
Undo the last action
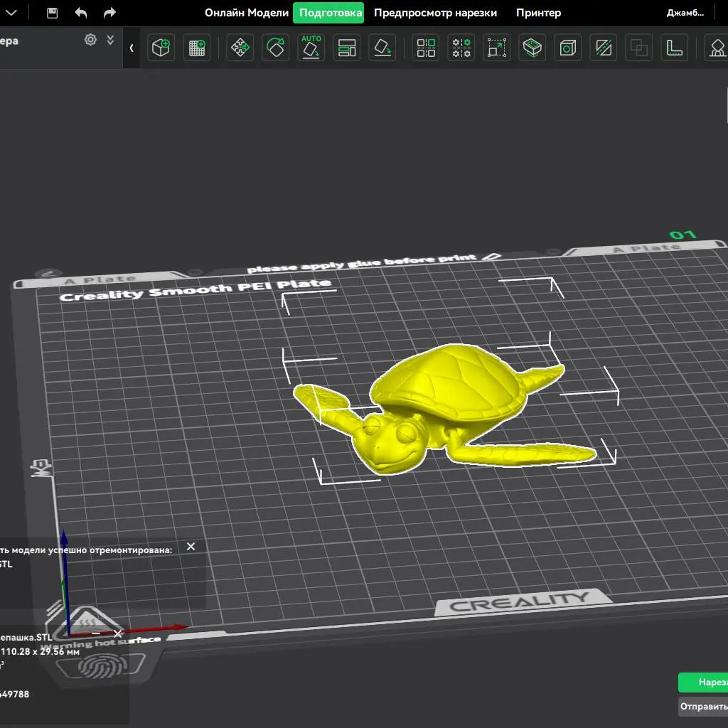pos(81,13)
